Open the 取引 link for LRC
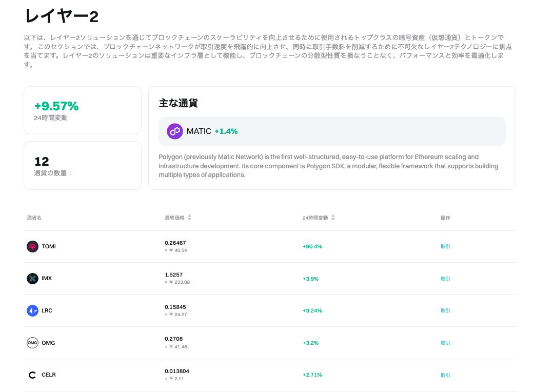 click(x=445, y=310)
